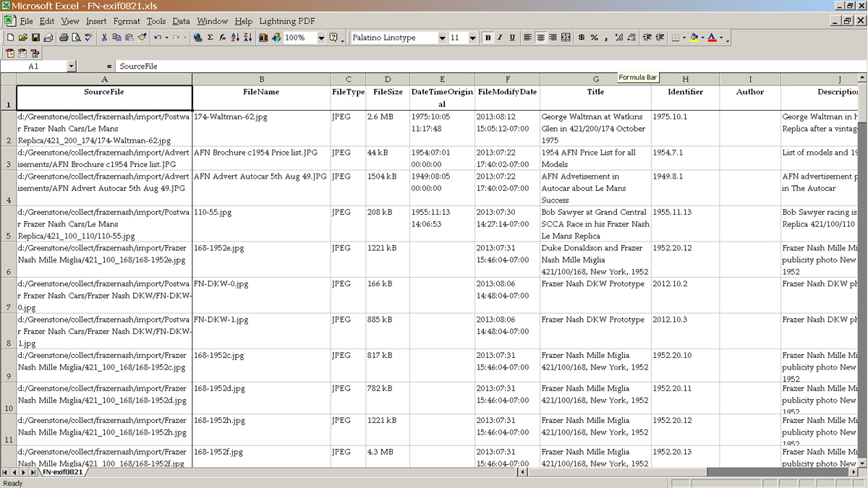
Task: Open the Format menu
Action: coord(127,22)
